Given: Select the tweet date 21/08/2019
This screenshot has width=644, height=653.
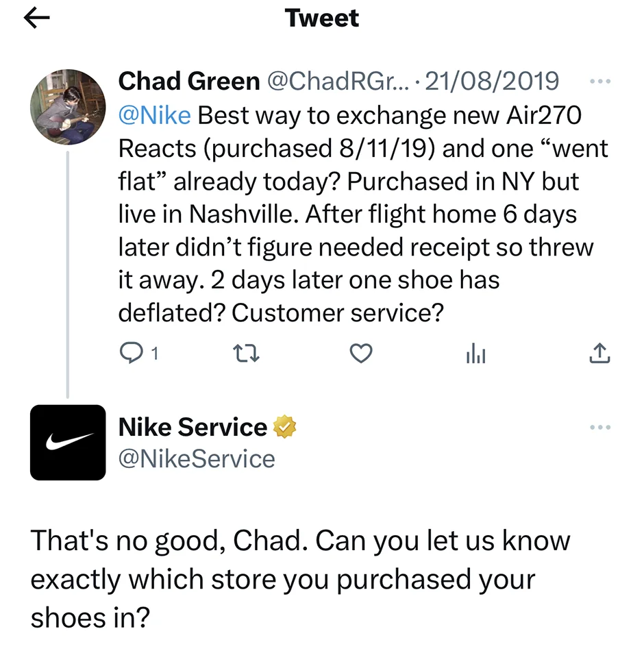Looking at the screenshot, I should coord(493,81).
